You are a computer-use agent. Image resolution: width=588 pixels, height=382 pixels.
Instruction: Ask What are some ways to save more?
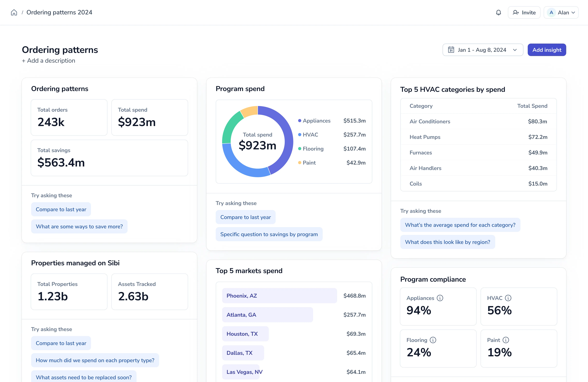coord(79,226)
